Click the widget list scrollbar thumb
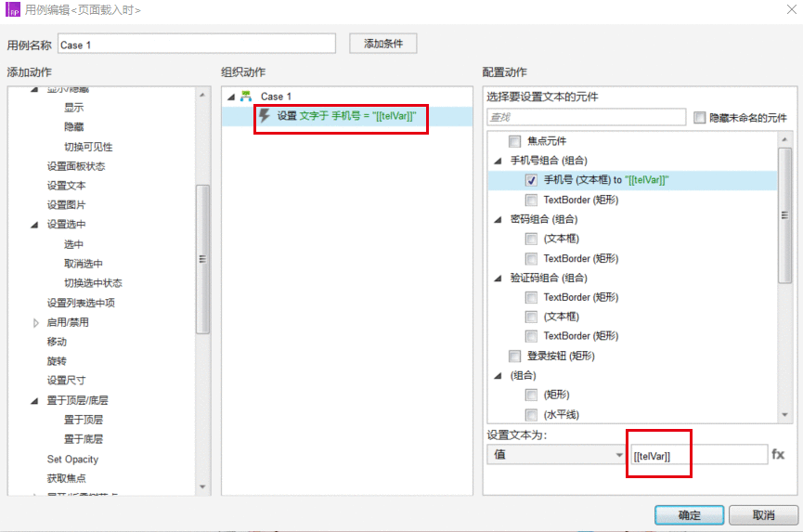 tap(784, 215)
